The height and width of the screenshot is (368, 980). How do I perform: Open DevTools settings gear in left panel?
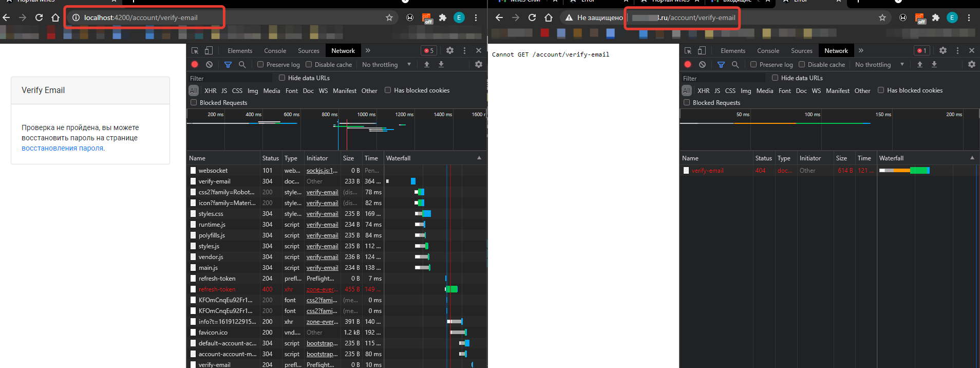450,50
